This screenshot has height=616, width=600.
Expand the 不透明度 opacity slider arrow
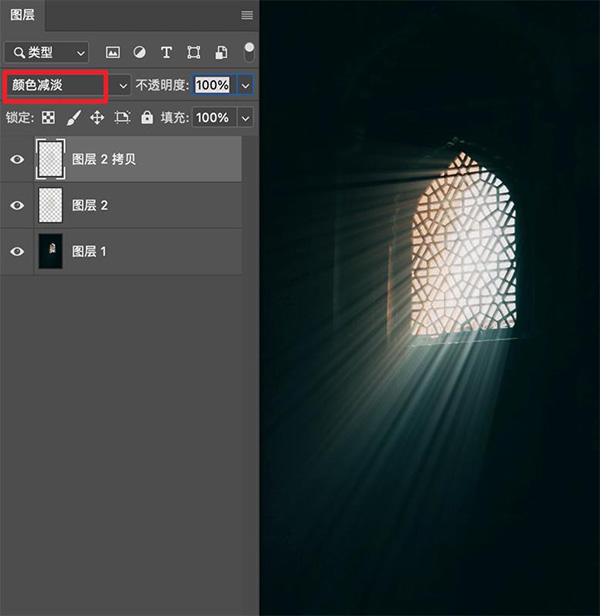pos(246,85)
